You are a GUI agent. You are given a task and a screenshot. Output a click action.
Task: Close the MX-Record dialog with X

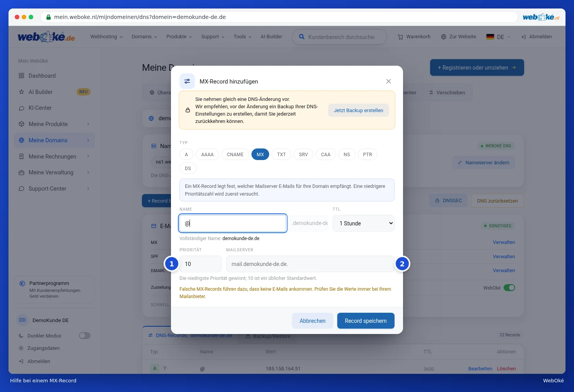(388, 81)
